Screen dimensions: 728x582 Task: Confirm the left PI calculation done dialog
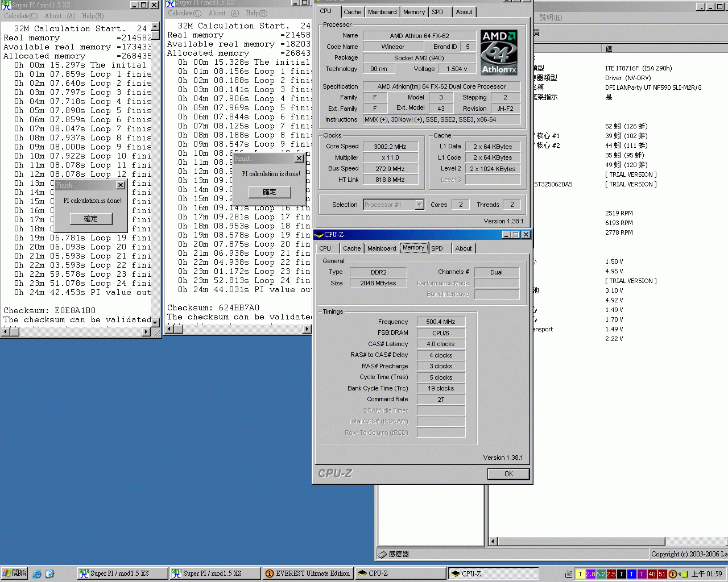coord(91,219)
